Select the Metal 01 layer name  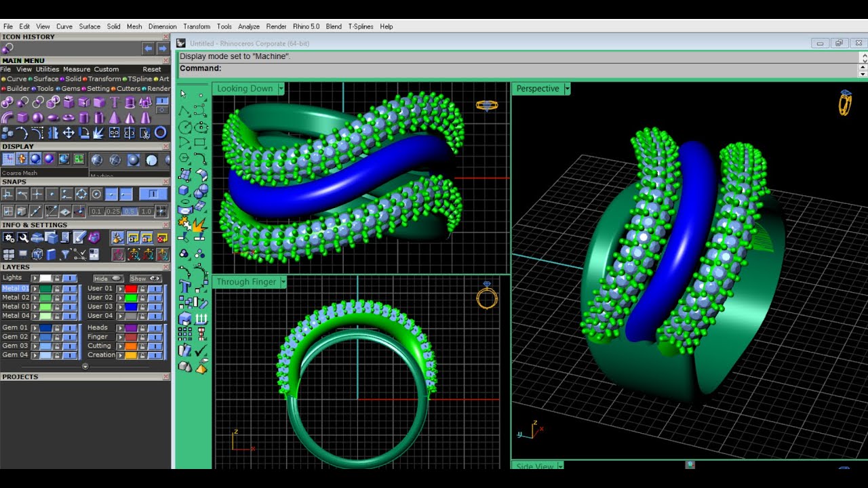[x=16, y=288]
